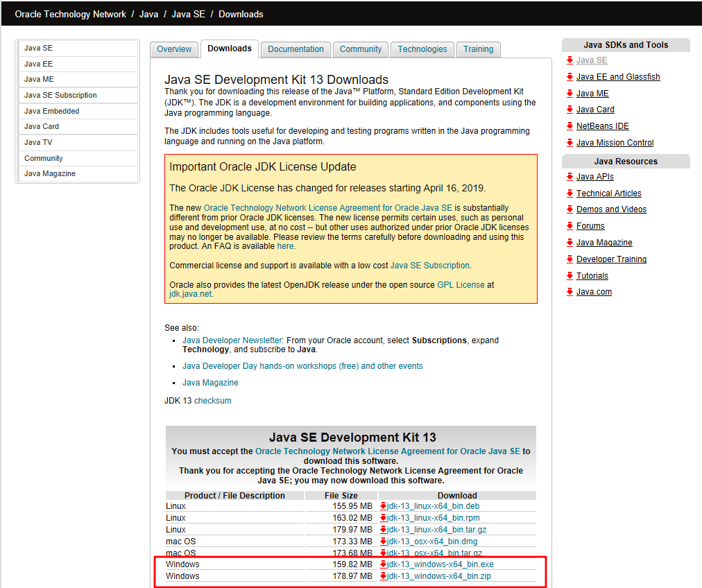Screen dimensions: 702x588
Task: Click the red arrow icon beside Java Magazine resource link
Action: click(x=570, y=243)
